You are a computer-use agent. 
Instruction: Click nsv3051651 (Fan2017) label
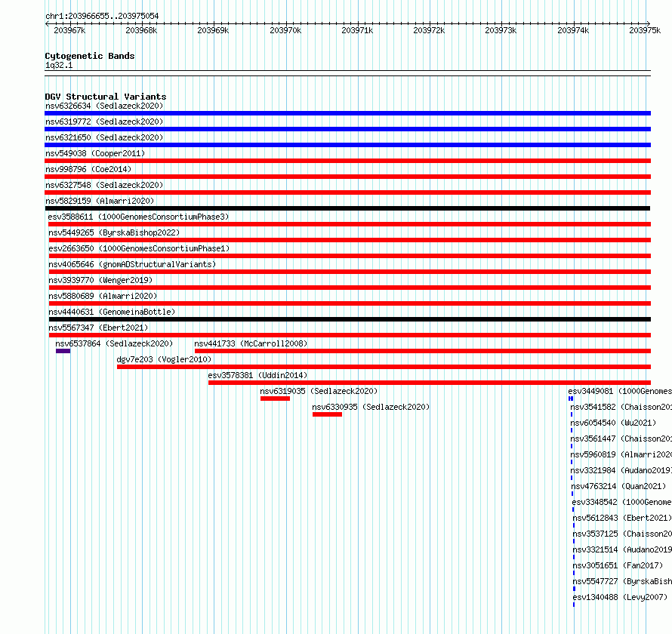[618, 565]
